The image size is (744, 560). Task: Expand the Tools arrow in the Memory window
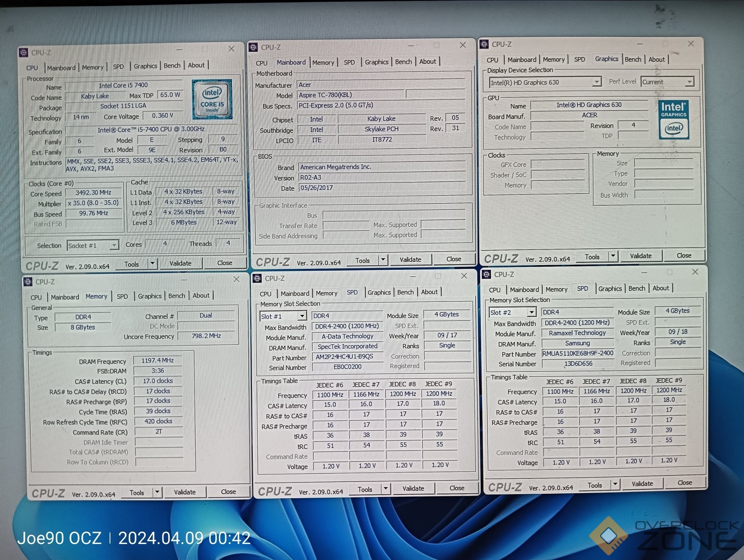[157, 491]
